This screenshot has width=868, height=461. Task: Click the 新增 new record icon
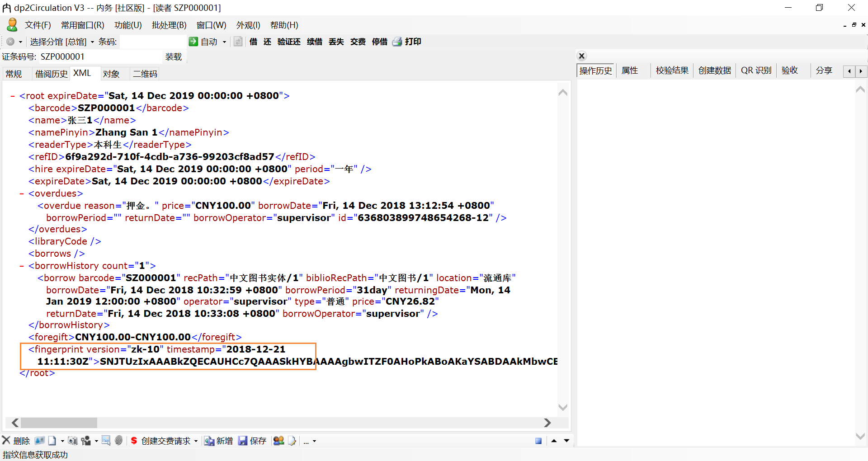coord(209,441)
